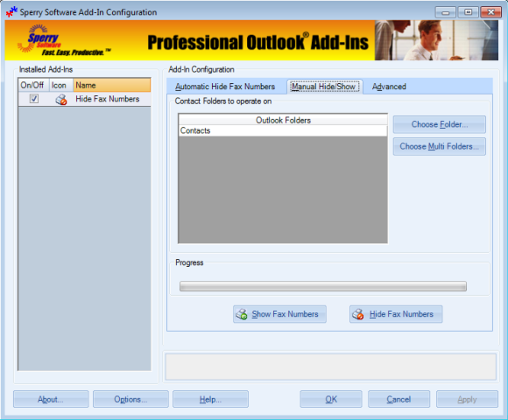Click the Hide Fax Numbers printer icon in list
The height and width of the screenshot is (420, 508).
[x=61, y=100]
